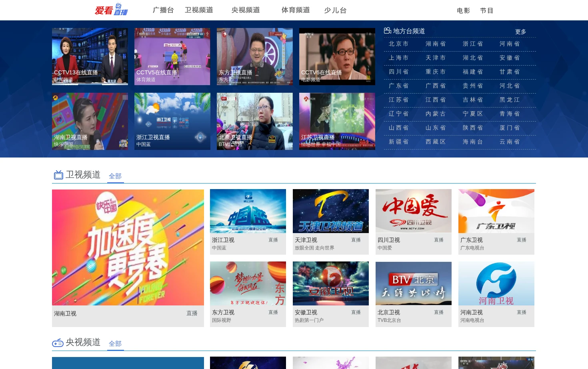The height and width of the screenshot is (369, 588).
Task: Open the CCTV5在线直播 table tennis thumbnail
Action: 172,56
